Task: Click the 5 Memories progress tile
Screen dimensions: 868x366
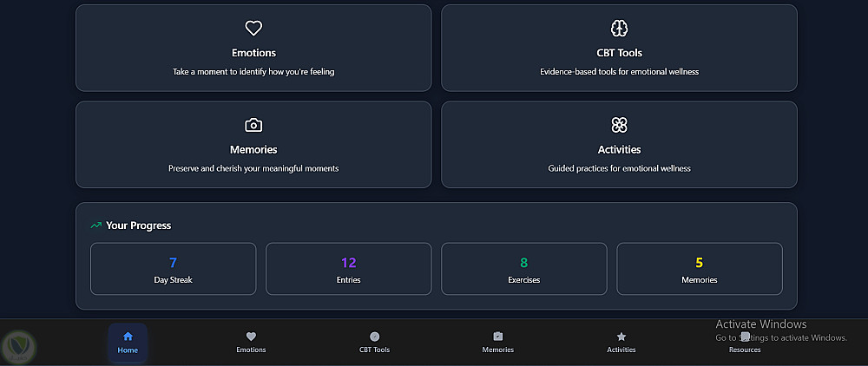Action: (699, 269)
